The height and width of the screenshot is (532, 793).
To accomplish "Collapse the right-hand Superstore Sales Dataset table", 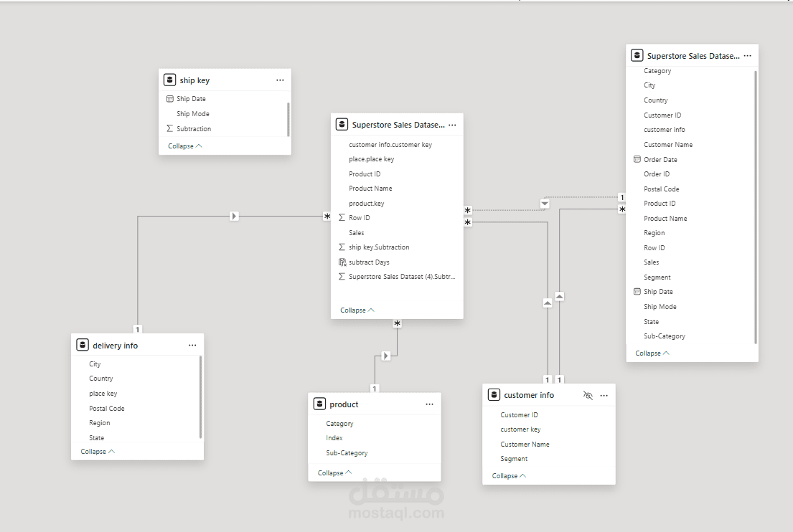I will pyautogui.click(x=652, y=353).
